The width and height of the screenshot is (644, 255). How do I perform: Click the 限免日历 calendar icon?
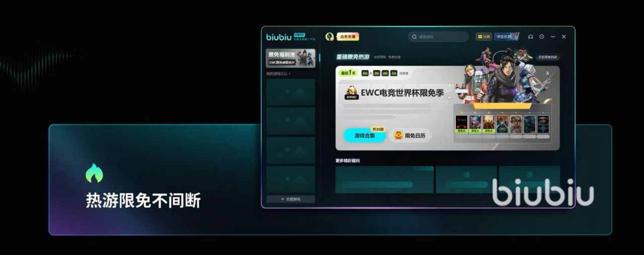click(398, 135)
